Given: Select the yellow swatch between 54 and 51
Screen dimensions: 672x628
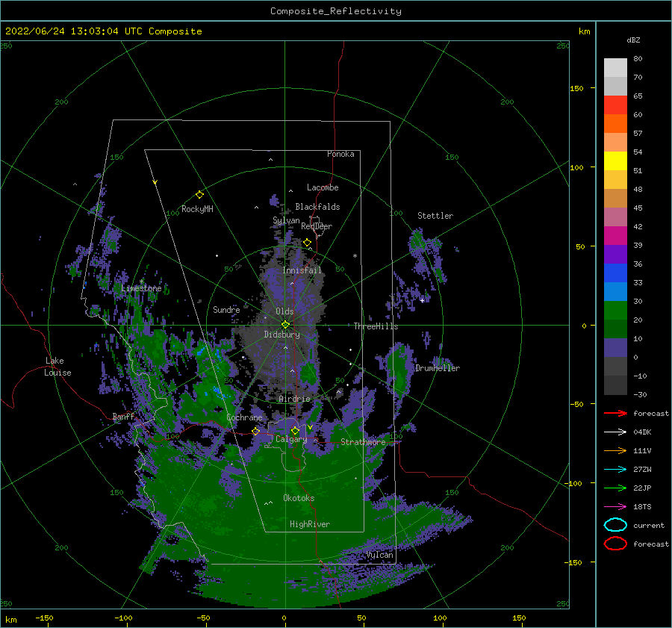Looking at the screenshot, I should click(x=615, y=161).
